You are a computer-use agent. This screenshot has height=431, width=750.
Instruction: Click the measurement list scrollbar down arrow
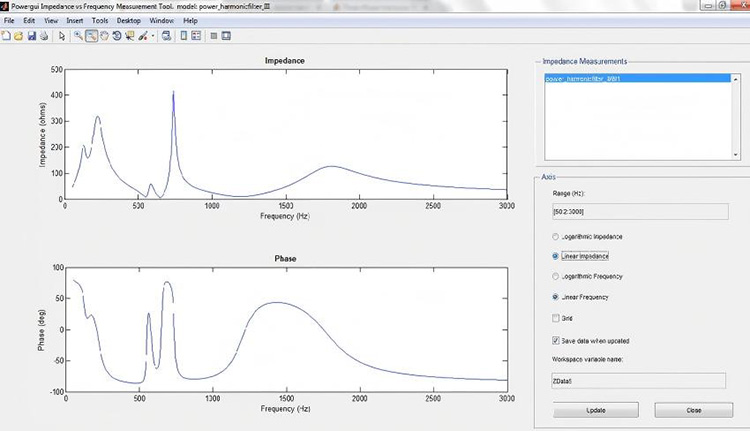point(736,155)
